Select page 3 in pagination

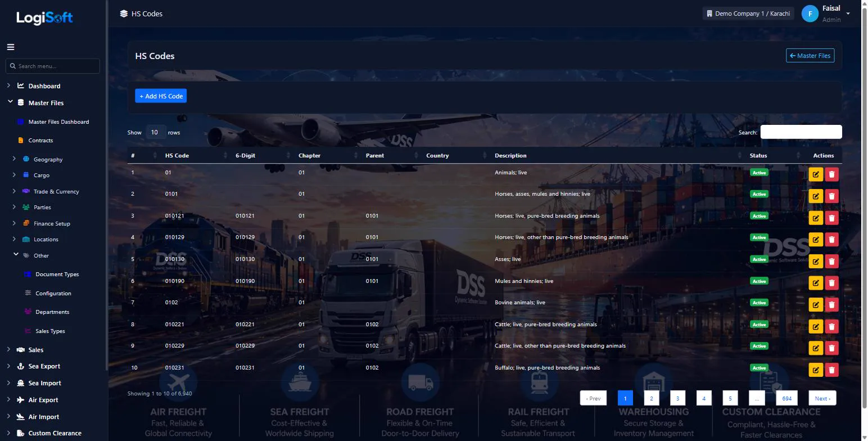pos(677,398)
